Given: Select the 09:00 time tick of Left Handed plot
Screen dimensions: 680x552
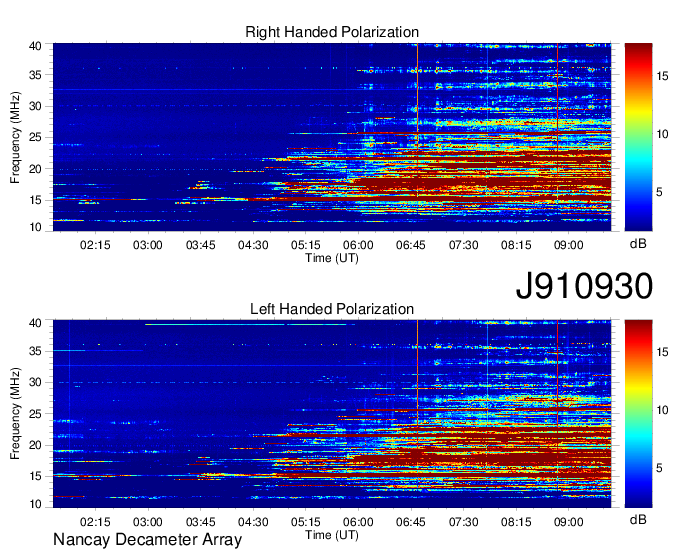Looking at the screenshot, I should click(x=569, y=522).
